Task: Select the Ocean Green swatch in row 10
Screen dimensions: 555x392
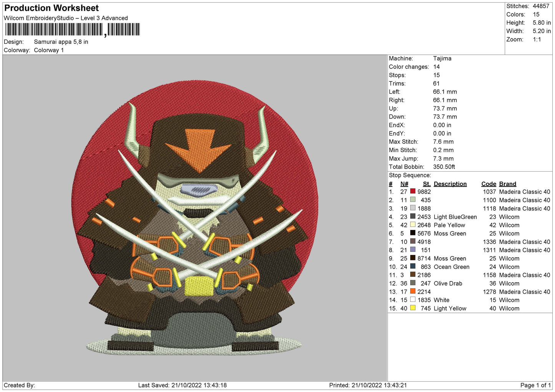Action: (413, 266)
